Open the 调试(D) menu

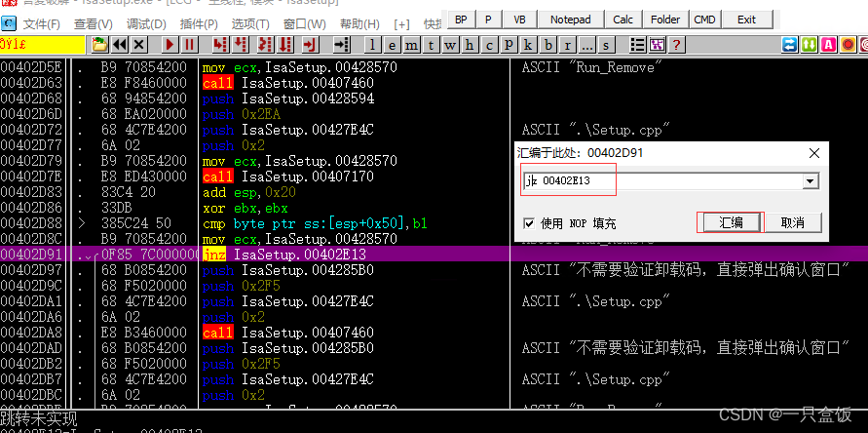(x=146, y=24)
